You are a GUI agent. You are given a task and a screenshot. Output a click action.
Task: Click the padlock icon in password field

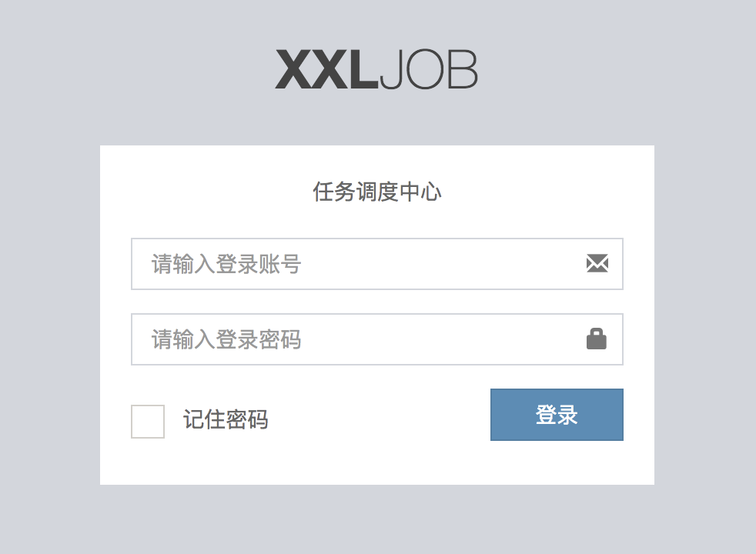(x=597, y=339)
